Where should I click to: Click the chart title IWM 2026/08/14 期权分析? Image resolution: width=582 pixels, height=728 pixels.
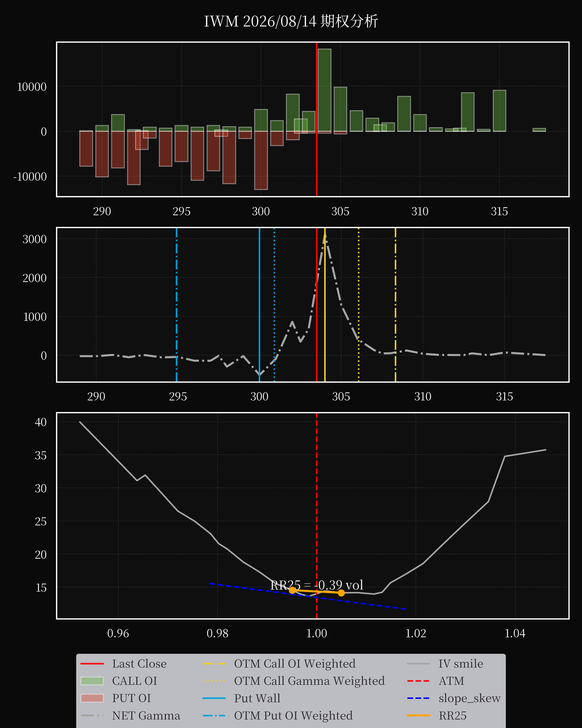coord(291,21)
